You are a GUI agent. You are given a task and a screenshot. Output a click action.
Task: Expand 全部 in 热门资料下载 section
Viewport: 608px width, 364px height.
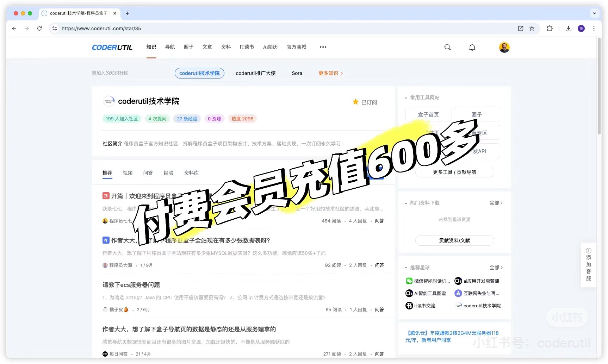496,203
